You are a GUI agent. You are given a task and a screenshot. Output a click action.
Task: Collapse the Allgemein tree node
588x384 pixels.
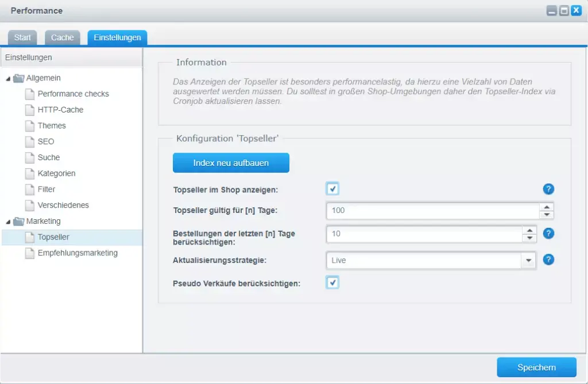8,78
